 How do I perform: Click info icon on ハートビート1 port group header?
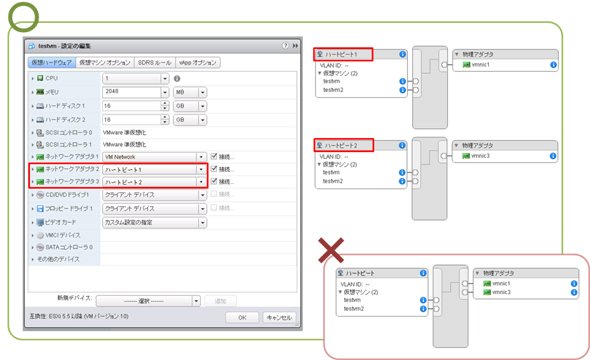point(402,54)
